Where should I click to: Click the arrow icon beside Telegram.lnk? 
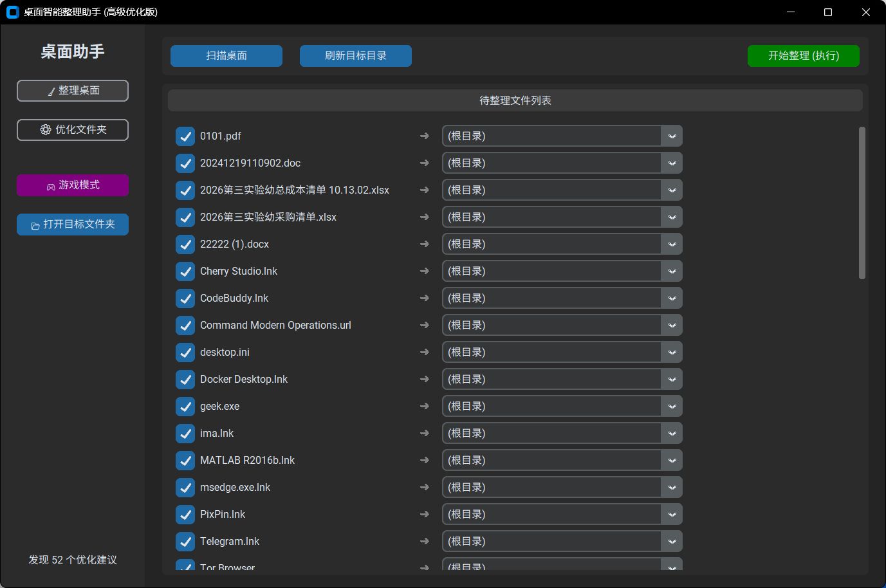pyautogui.click(x=423, y=541)
